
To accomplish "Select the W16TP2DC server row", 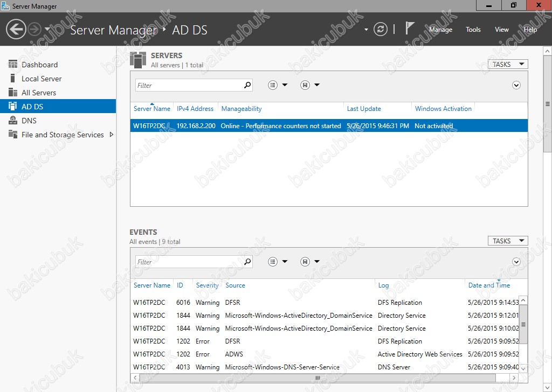I will (x=329, y=126).
